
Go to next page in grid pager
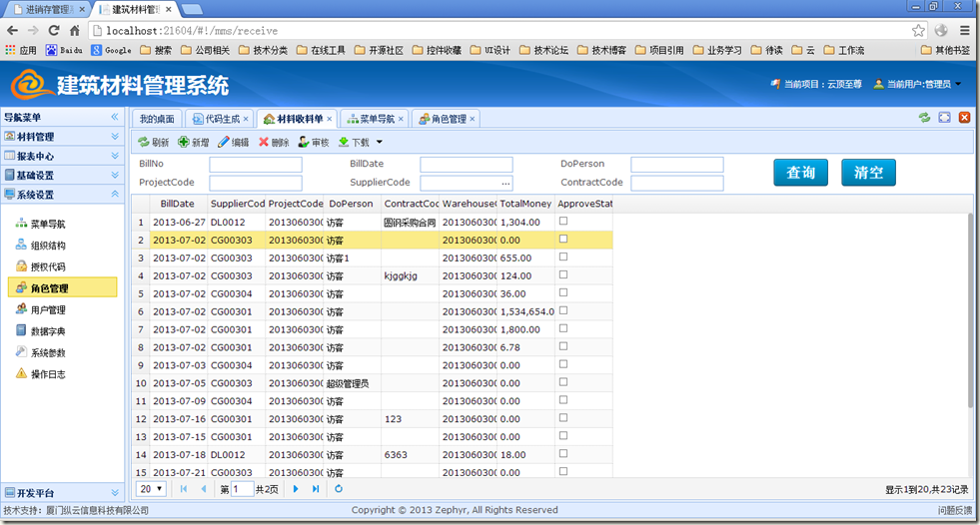coord(296,489)
